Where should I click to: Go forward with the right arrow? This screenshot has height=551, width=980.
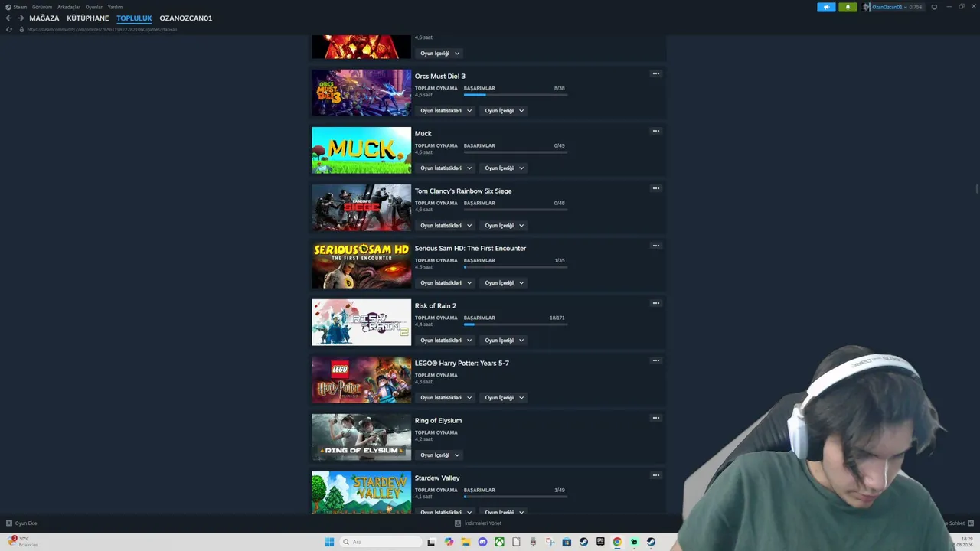point(21,18)
